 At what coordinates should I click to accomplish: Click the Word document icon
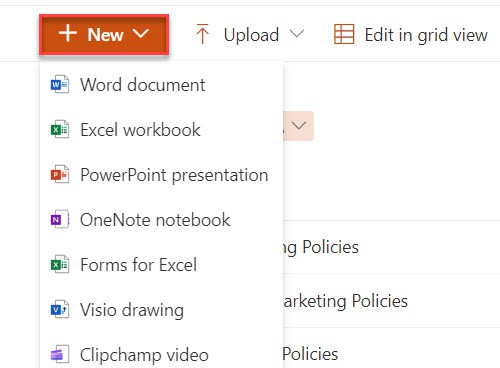coord(60,85)
